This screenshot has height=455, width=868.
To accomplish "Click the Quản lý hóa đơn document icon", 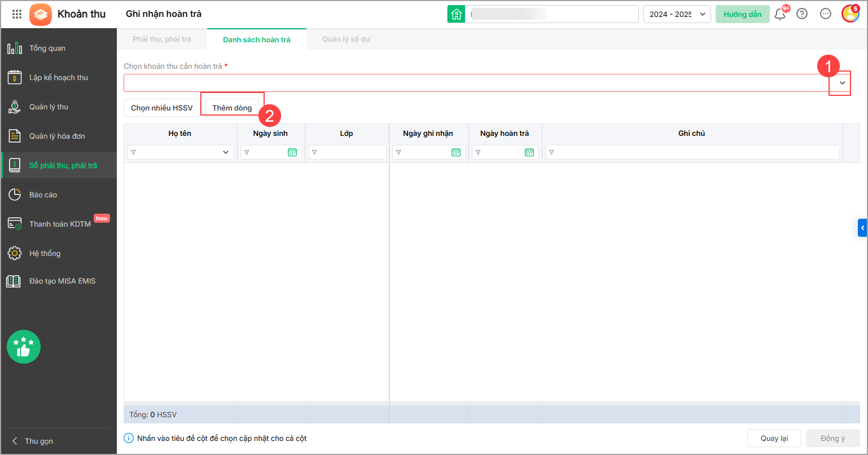I will coord(15,136).
